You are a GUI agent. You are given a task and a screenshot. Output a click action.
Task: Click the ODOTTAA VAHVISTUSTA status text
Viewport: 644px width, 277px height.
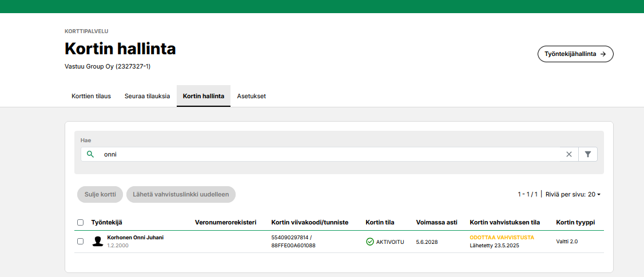502,238
